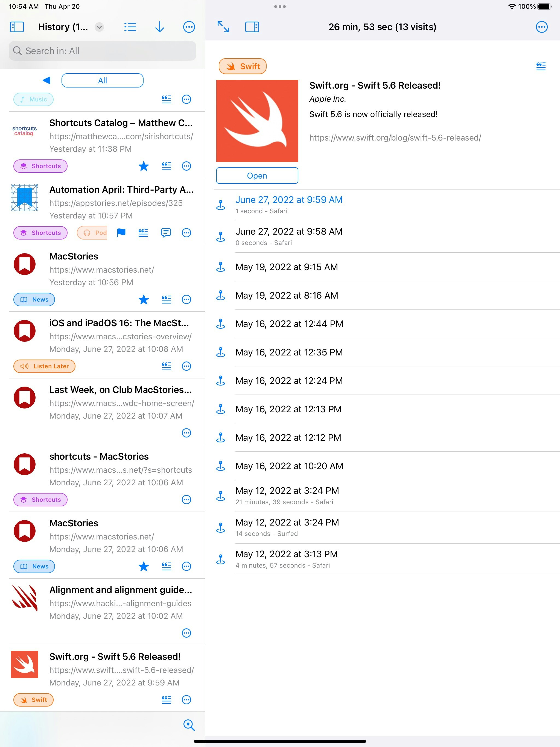
Task: Open quote notes for iOS and iPadOS 16 entry
Action: (166, 366)
